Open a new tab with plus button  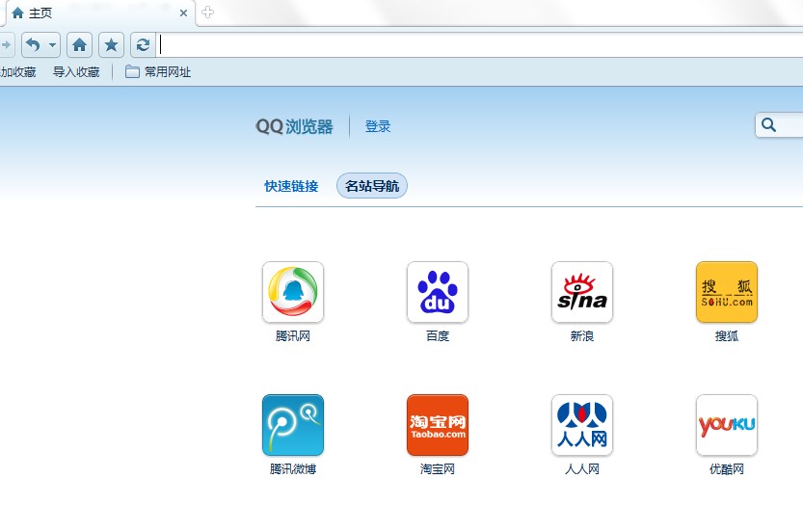click(x=207, y=13)
